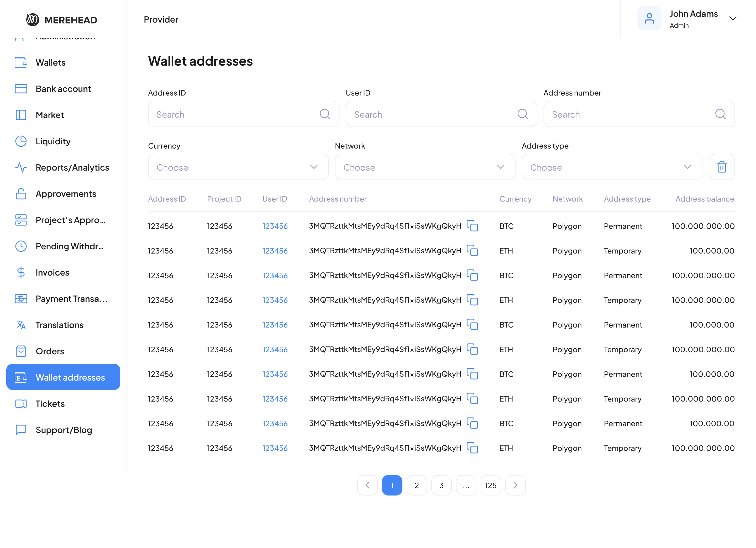
Task: Copy address in last table row
Action: [x=472, y=448]
